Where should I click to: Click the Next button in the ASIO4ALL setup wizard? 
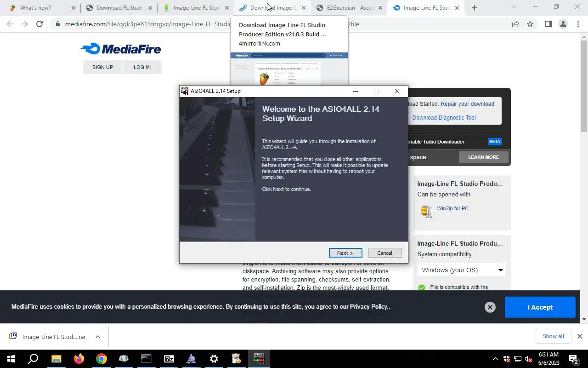[345, 253]
